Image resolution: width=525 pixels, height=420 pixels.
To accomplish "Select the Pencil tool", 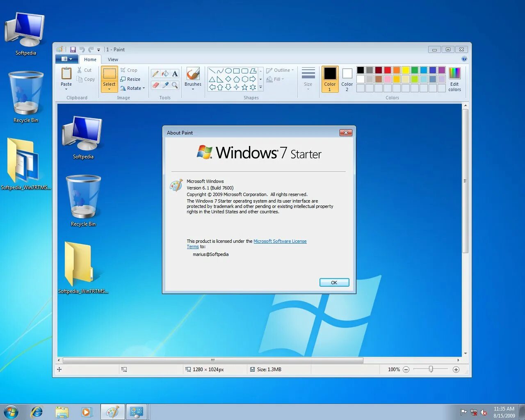I will pyautogui.click(x=155, y=74).
